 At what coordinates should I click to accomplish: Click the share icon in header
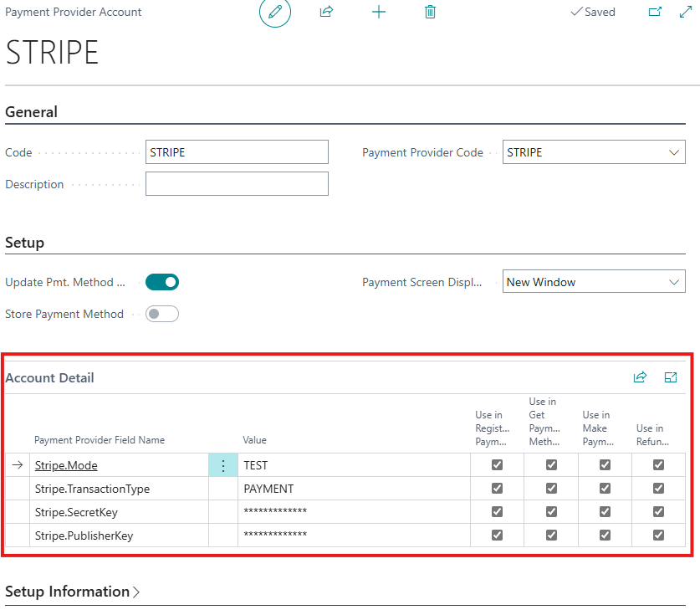coord(327,13)
